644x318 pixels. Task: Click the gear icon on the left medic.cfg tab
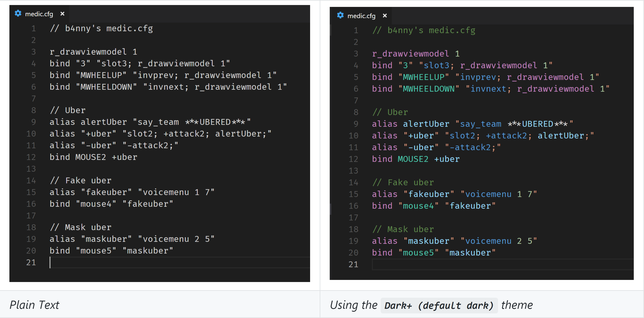[18, 14]
